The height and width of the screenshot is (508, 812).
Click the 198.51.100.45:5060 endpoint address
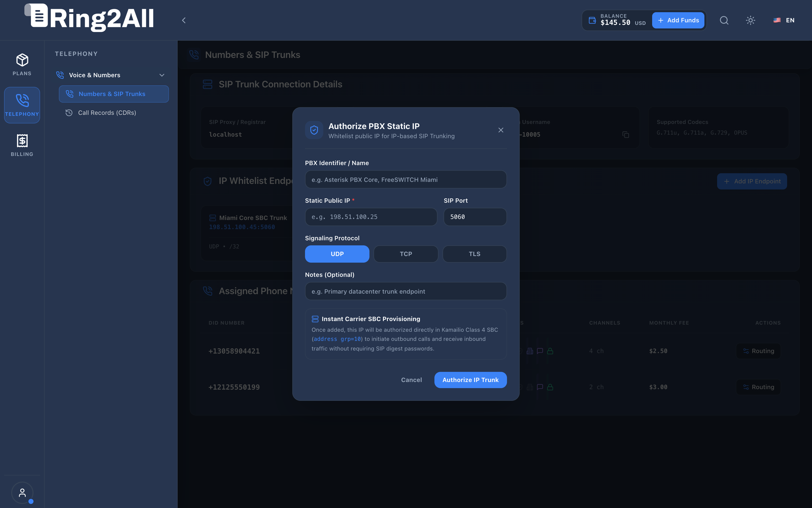242,227
